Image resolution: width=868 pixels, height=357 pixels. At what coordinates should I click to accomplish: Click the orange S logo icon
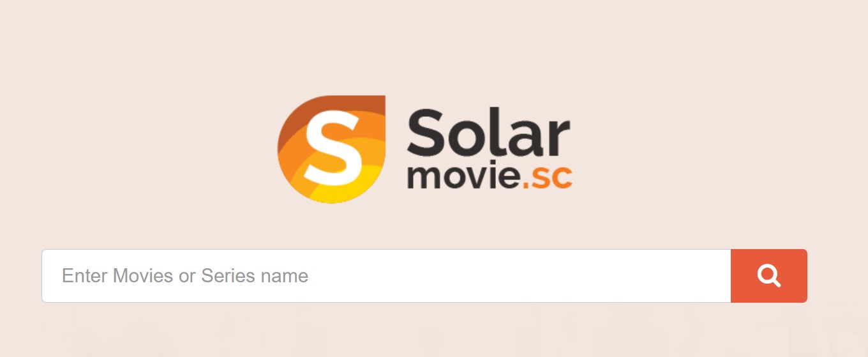pyautogui.click(x=331, y=149)
